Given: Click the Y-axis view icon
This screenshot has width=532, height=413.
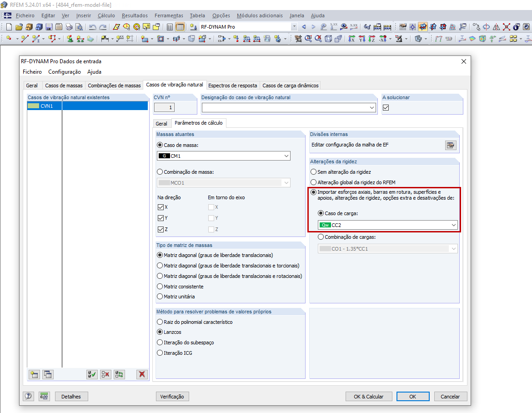Looking at the screenshot, I should pos(361,39).
